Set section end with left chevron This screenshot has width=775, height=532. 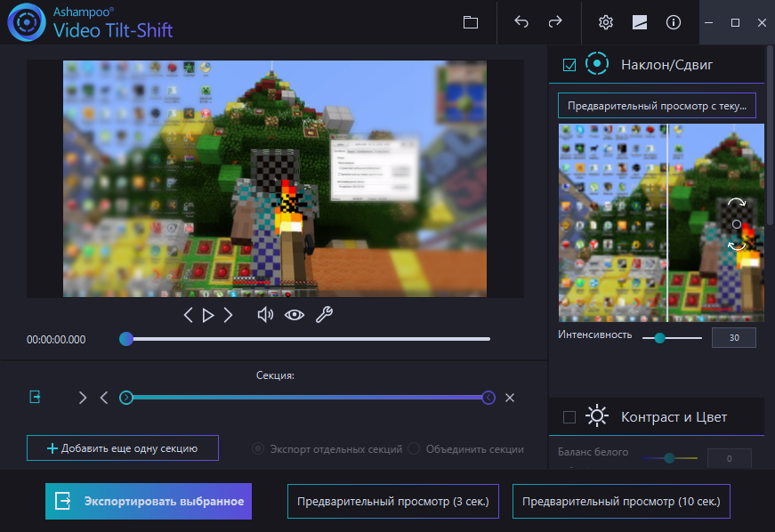(x=104, y=398)
